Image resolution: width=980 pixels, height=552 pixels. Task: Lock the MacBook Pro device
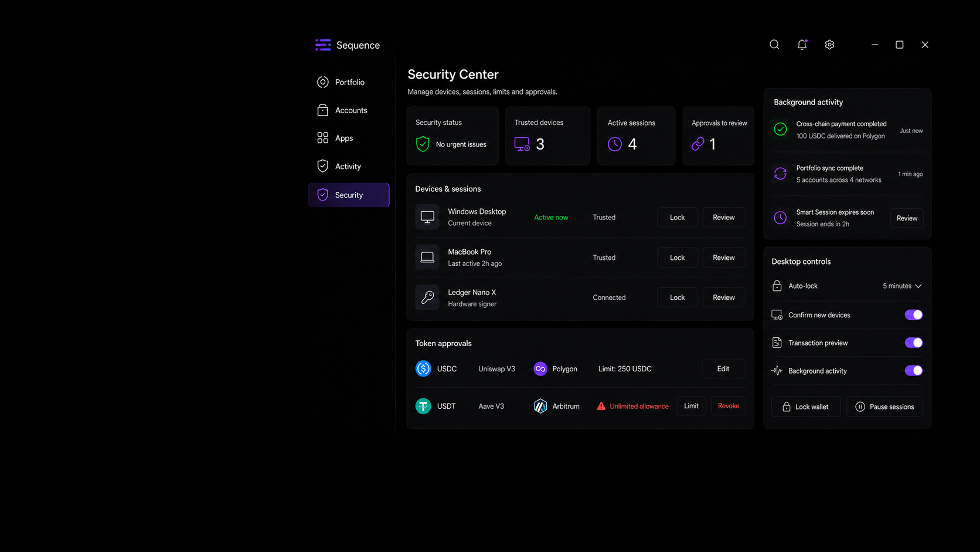[x=677, y=258]
